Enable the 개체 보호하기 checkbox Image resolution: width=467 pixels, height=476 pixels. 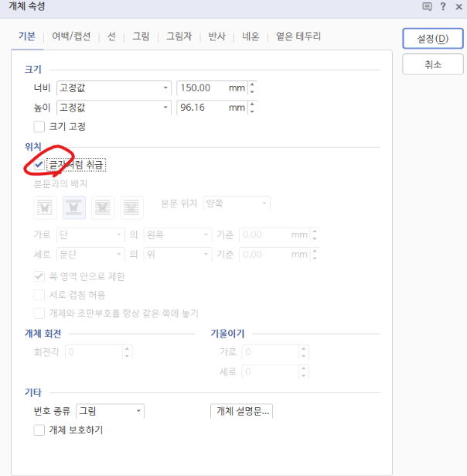pyautogui.click(x=39, y=430)
